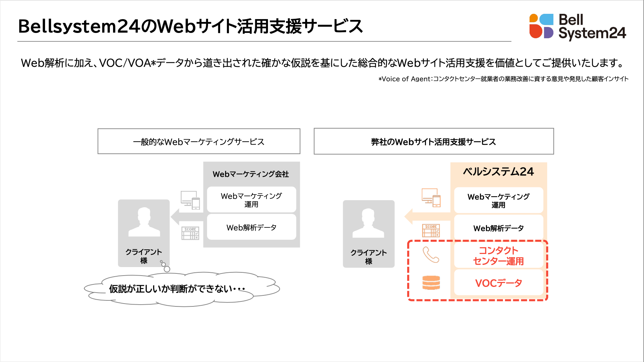644x362 pixels.
Task: Click left クライアント様 label
Action: point(144,256)
